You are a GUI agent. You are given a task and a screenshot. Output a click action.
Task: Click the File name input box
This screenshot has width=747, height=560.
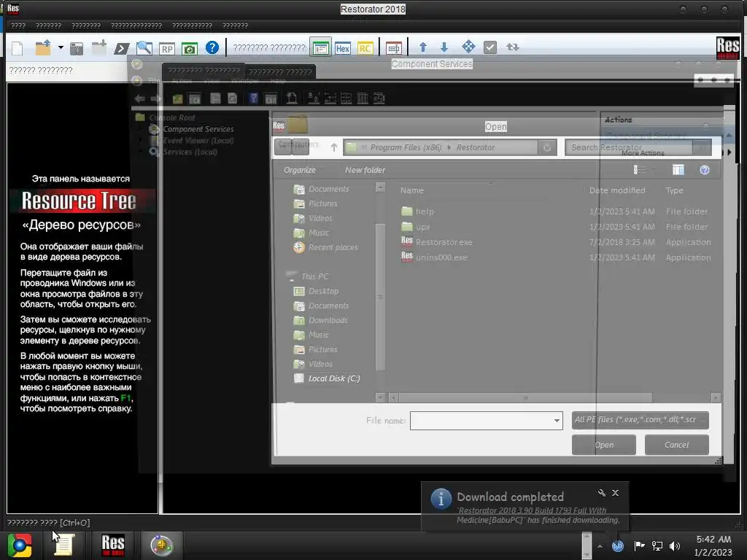(x=481, y=421)
